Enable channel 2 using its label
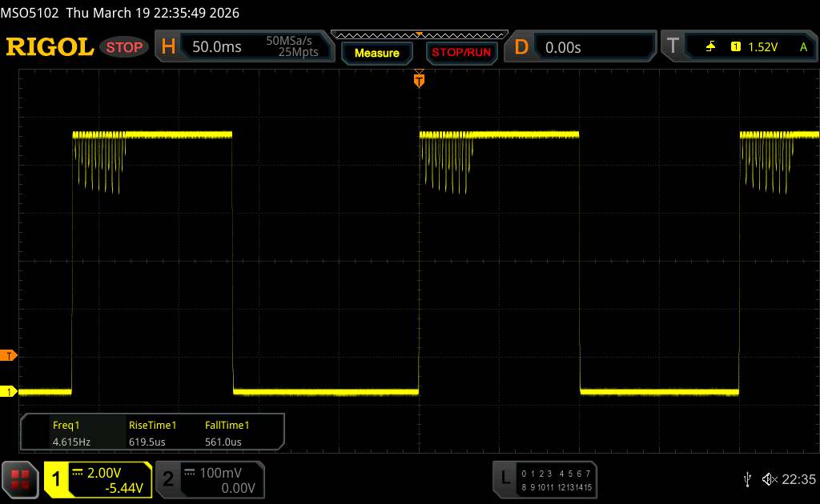 [168, 478]
